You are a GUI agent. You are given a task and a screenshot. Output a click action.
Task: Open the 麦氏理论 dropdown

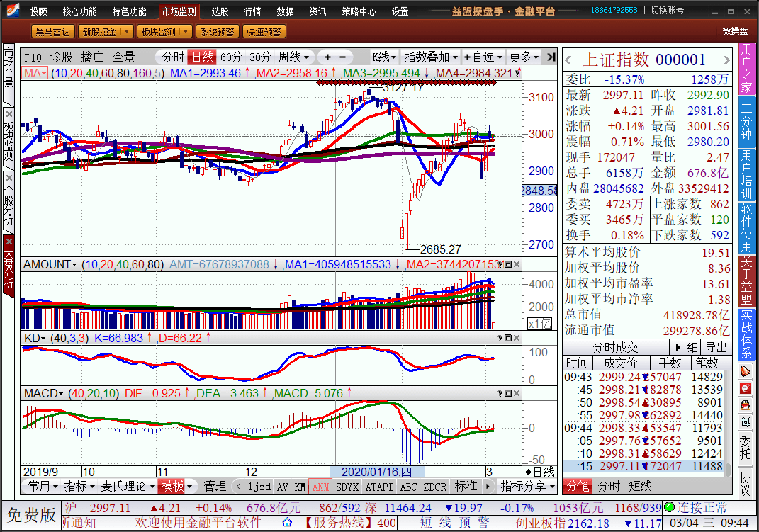[128, 486]
